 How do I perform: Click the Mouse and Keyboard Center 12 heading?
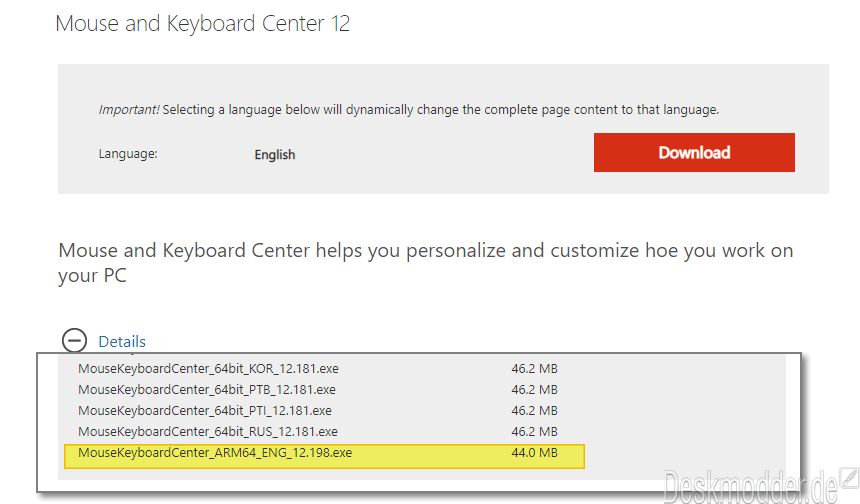tap(202, 24)
